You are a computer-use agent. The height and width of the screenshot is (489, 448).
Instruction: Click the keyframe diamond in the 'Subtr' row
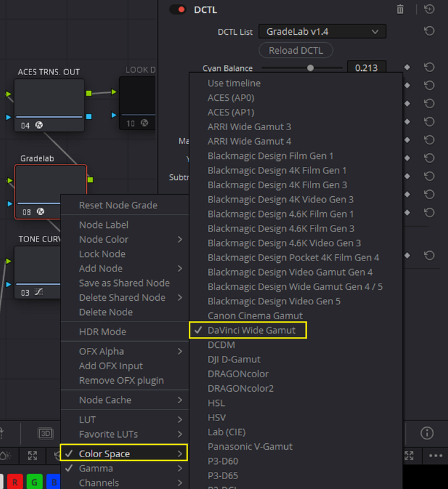[x=407, y=176]
